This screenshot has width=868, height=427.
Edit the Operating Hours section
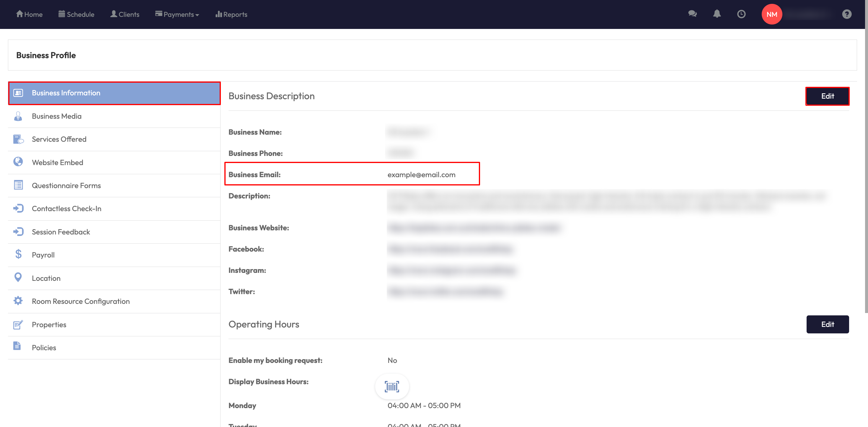click(827, 324)
